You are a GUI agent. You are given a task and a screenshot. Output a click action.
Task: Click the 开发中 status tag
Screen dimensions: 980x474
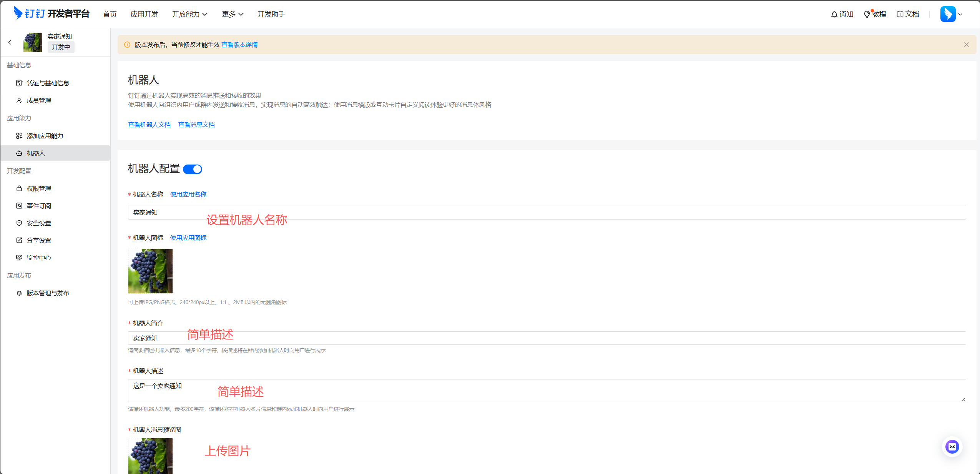click(61, 47)
